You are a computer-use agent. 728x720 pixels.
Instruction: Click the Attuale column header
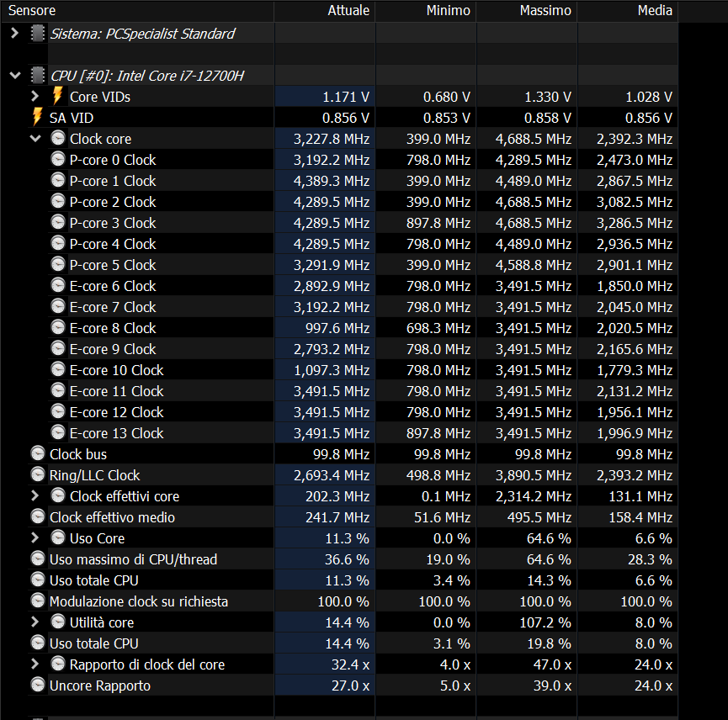tap(325, 11)
